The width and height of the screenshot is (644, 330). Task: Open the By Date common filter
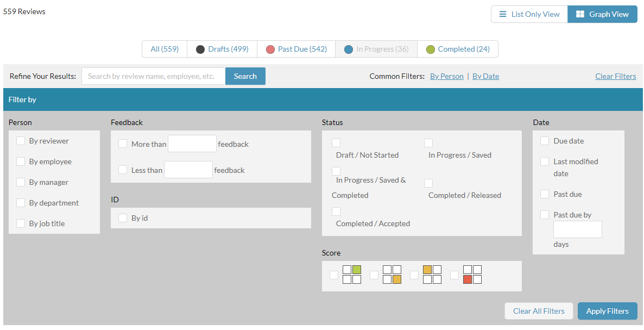(x=485, y=76)
